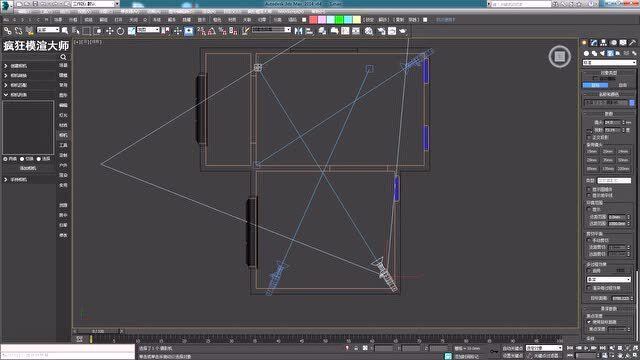Image resolution: width=640 pixels, height=360 pixels.
Task: Select the first radio option under preview box
Action: (x=5, y=159)
